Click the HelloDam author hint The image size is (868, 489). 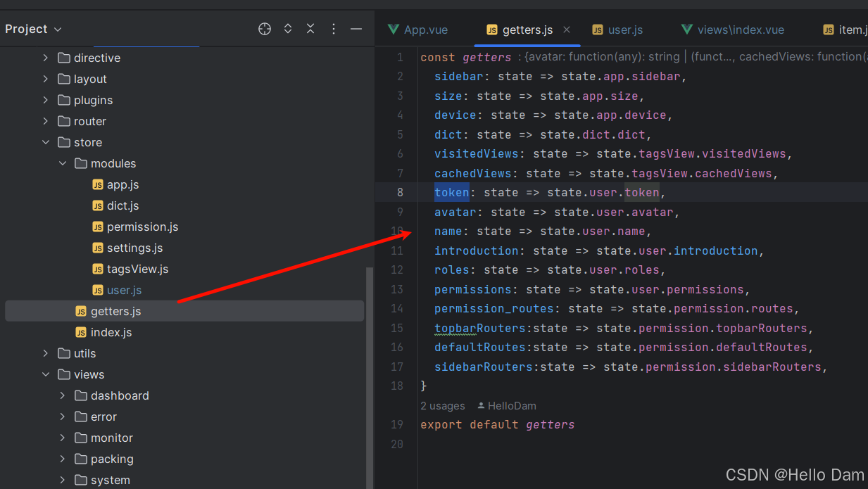(x=507, y=406)
